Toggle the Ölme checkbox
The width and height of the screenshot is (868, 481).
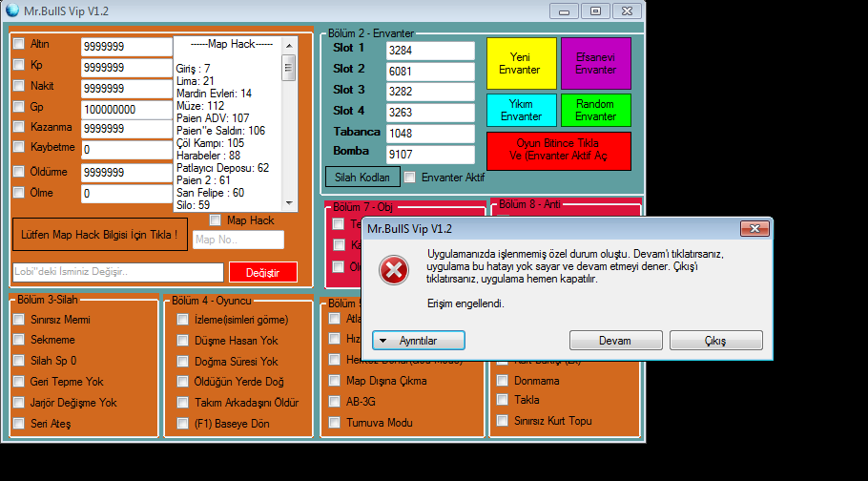coord(19,193)
